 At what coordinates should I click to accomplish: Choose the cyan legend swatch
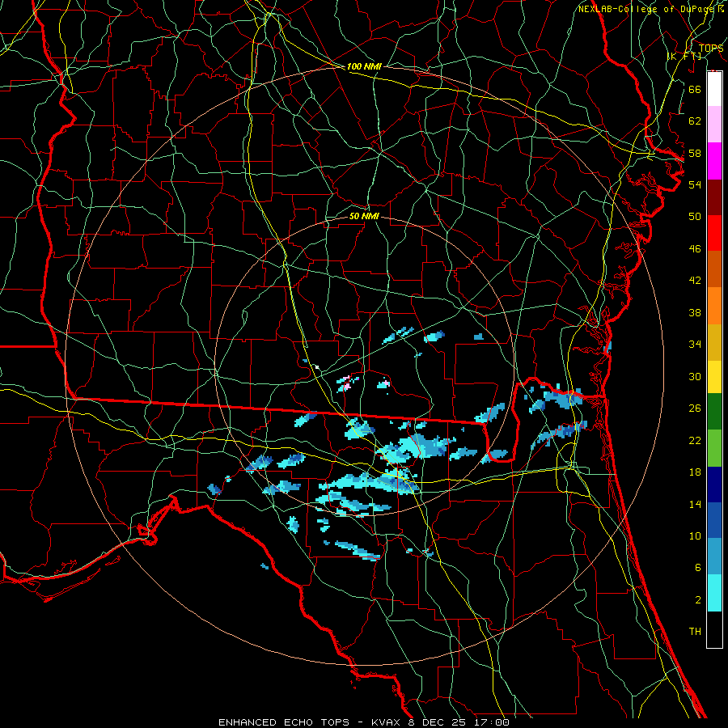click(714, 593)
